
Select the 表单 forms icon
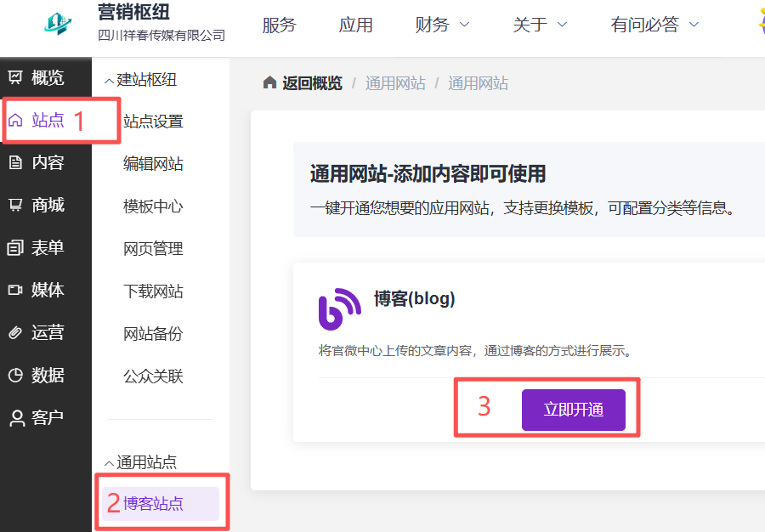tap(16, 247)
